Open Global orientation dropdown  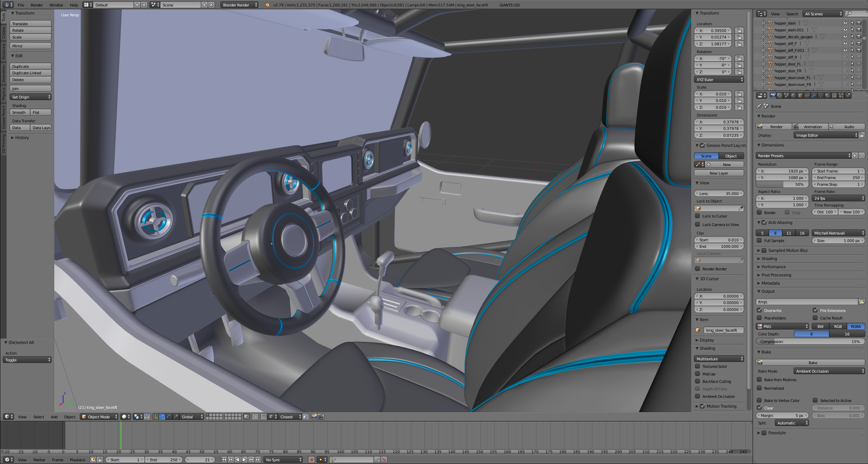click(x=191, y=417)
